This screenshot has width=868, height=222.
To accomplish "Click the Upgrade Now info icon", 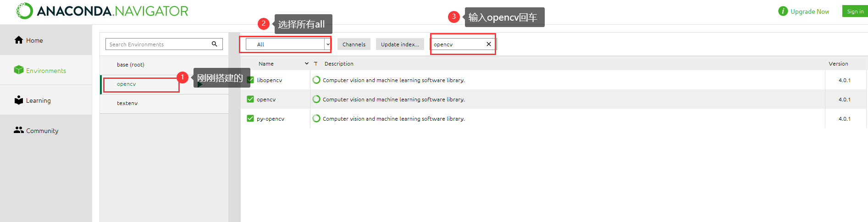I will coord(783,11).
